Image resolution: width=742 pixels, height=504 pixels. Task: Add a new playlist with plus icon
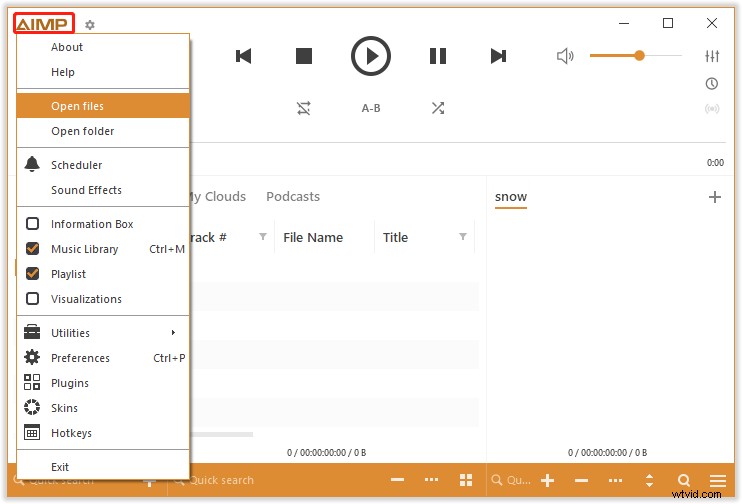pyautogui.click(x=715, y=197)
